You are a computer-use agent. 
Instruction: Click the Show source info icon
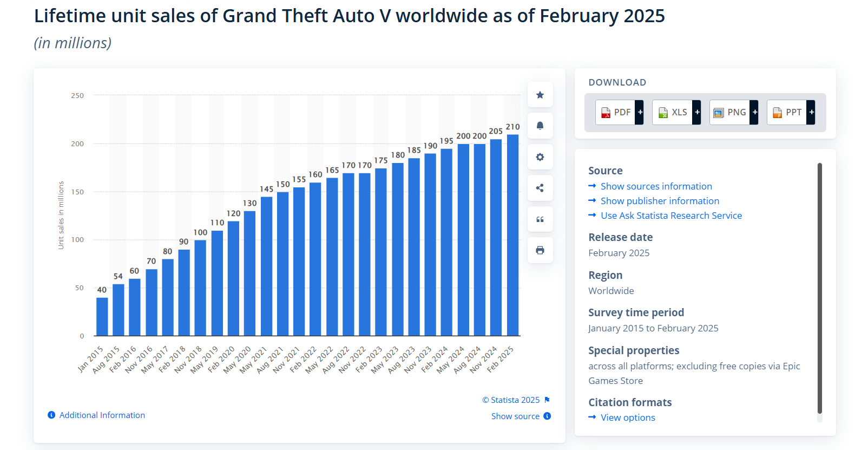coord(547,416)
